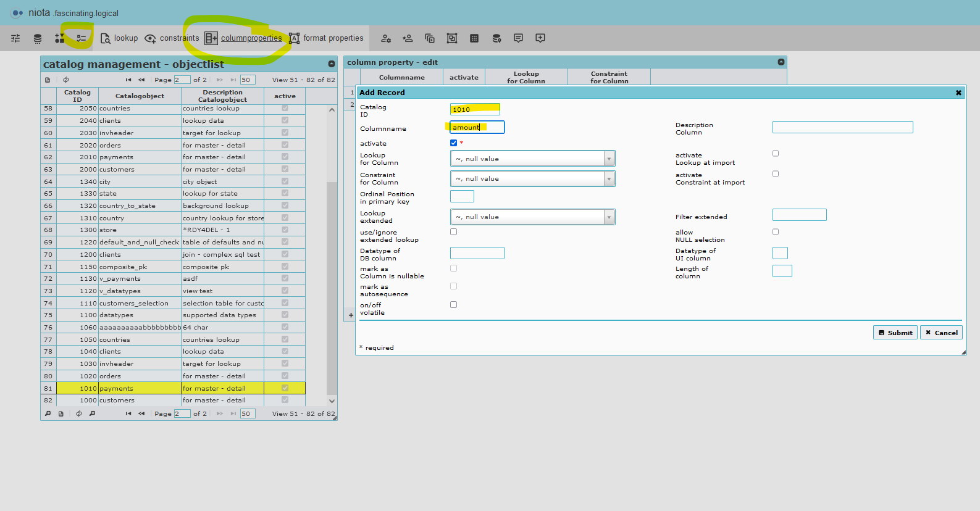This screenshot has width=980, height=511.
Task: Click the Description Column input field
Action: coord(842,127)
